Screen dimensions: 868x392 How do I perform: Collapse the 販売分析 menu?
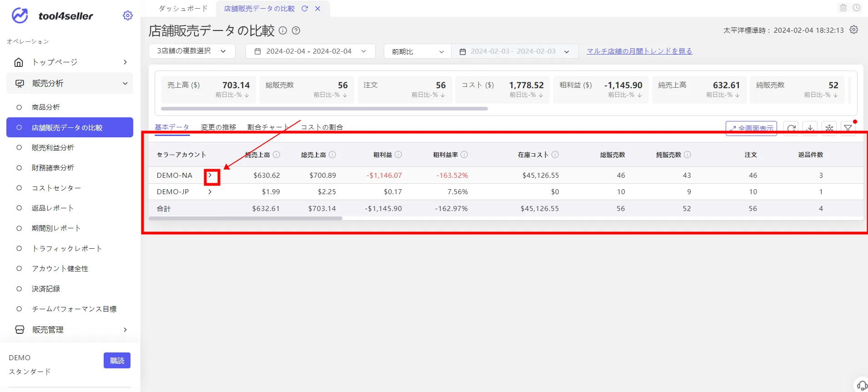pos(125,84)
